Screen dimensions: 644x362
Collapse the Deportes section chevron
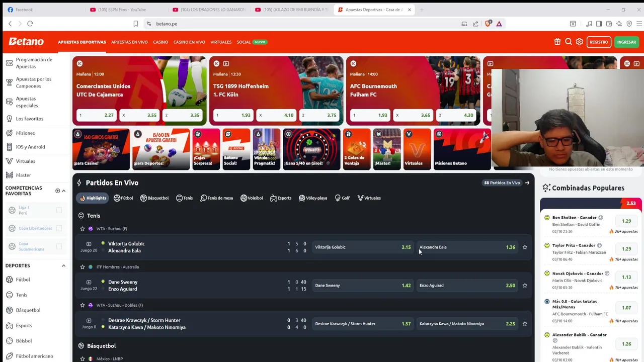coord(63,265)
